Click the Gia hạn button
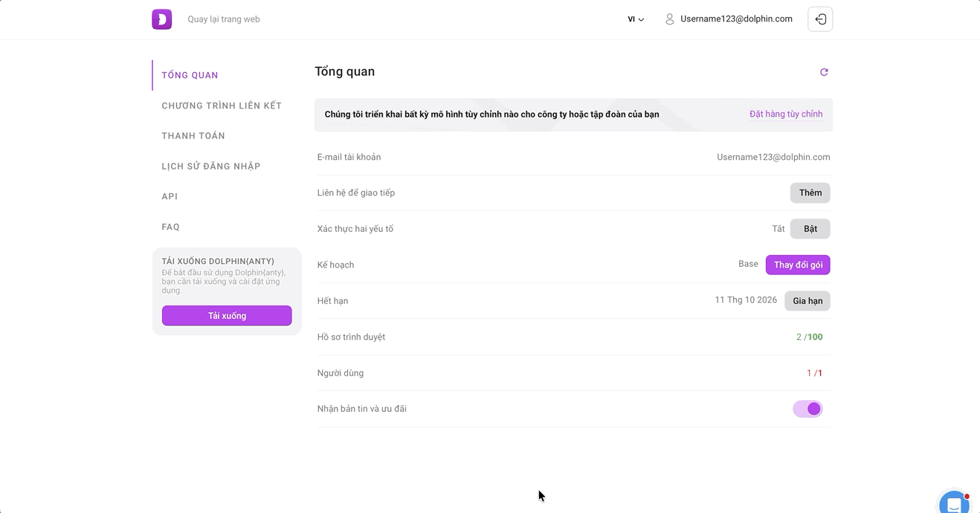The height and width of the screenshot is (513, 980). click(807, 301)
